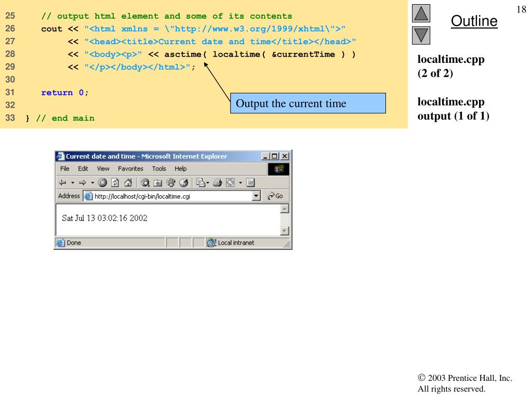Close the Internet Explorer window

(285, 156)
